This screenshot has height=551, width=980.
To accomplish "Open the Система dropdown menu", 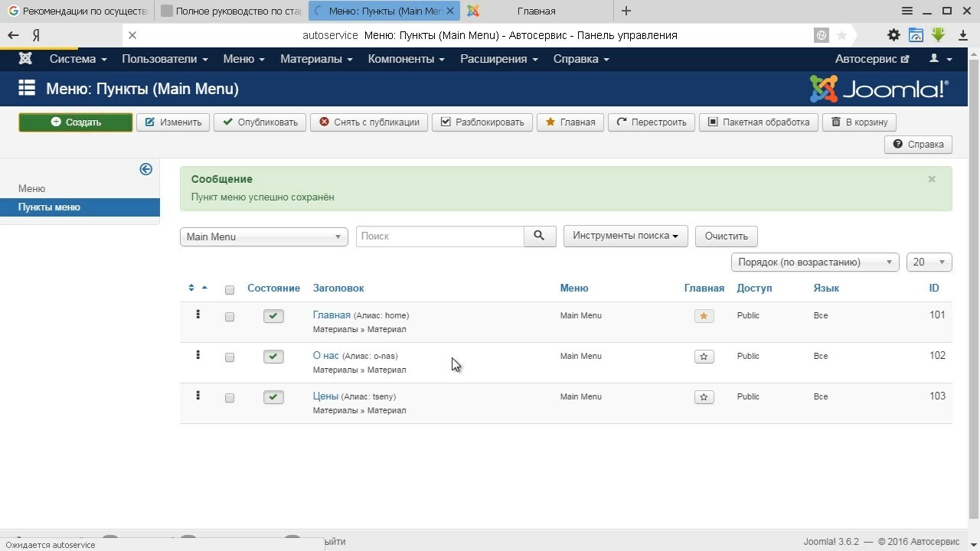I will pos(78,59).
